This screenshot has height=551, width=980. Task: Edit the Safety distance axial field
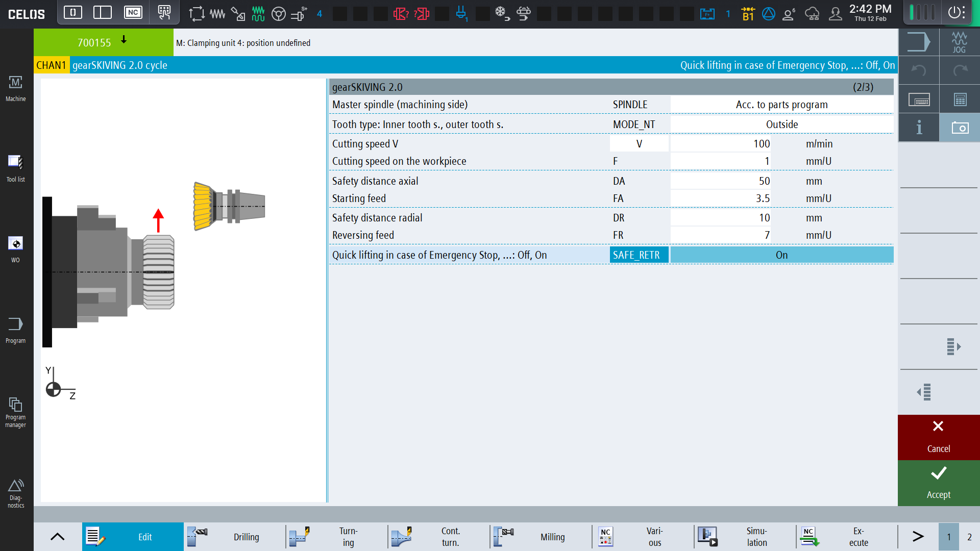coord(721,181)
